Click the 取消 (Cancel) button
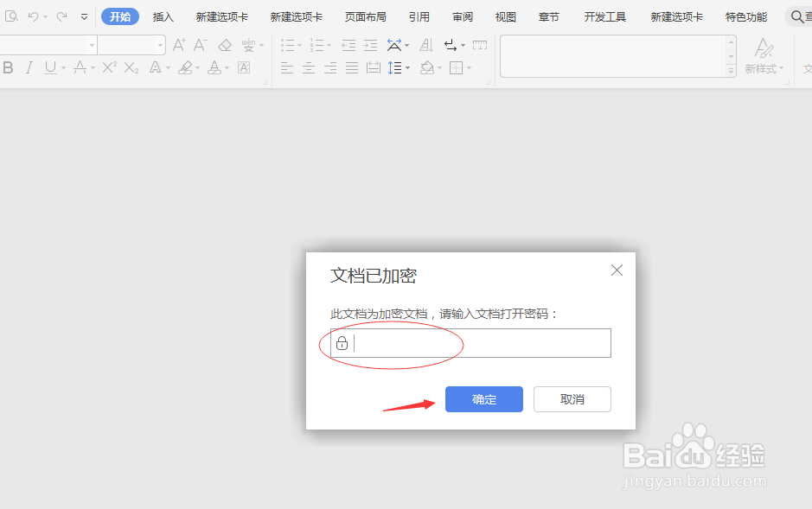Screen dimensions: 812x509 coord(572,399)
